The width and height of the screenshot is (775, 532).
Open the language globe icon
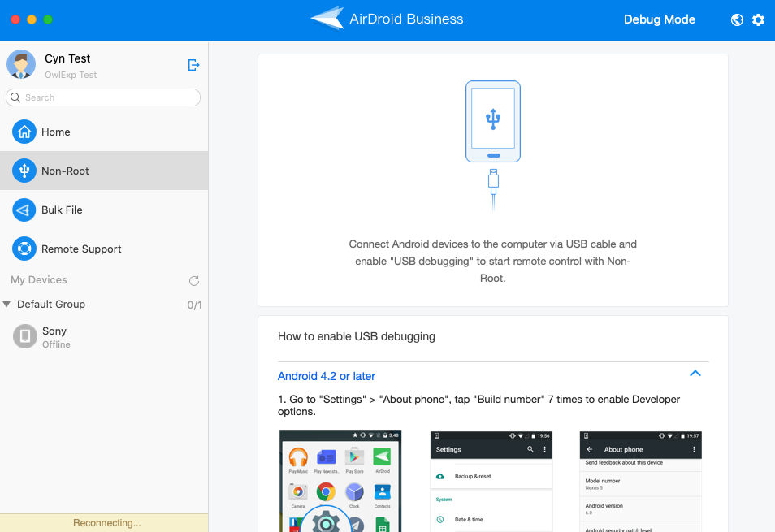coord(737,19)
